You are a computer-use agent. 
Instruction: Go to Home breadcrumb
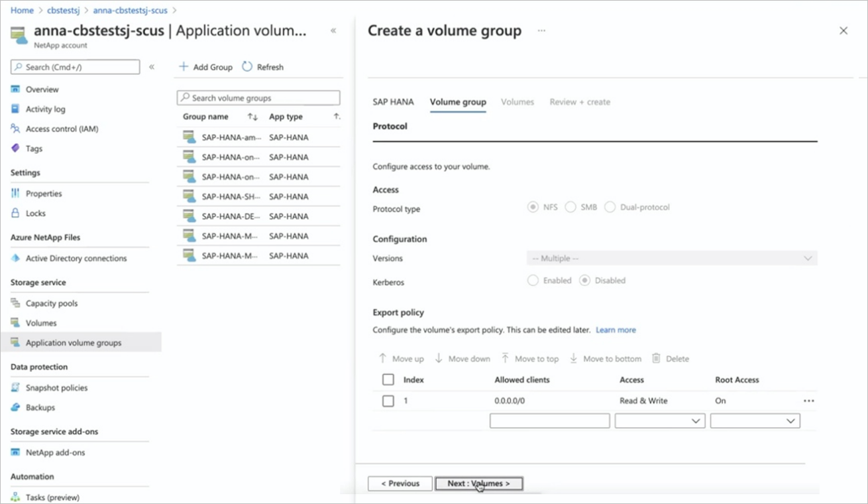[22, 11]
